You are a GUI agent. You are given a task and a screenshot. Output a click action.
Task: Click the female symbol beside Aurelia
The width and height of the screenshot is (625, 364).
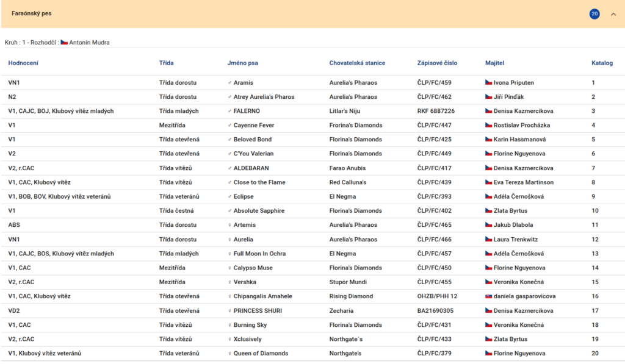[x=229, y=240]
